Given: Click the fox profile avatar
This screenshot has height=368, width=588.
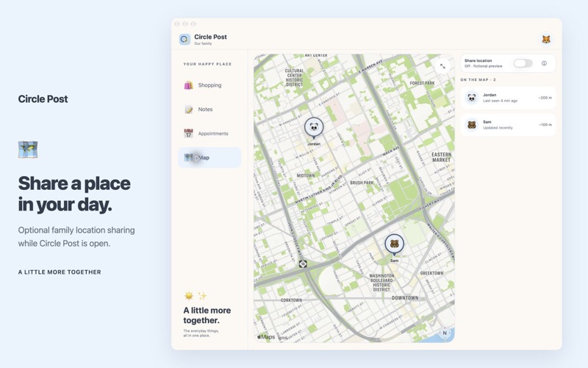Looking at the screenshot, I should [546, 39].
